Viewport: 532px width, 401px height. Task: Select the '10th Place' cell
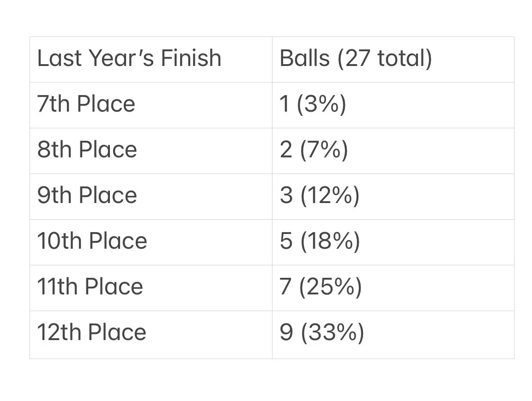(92, 241)
